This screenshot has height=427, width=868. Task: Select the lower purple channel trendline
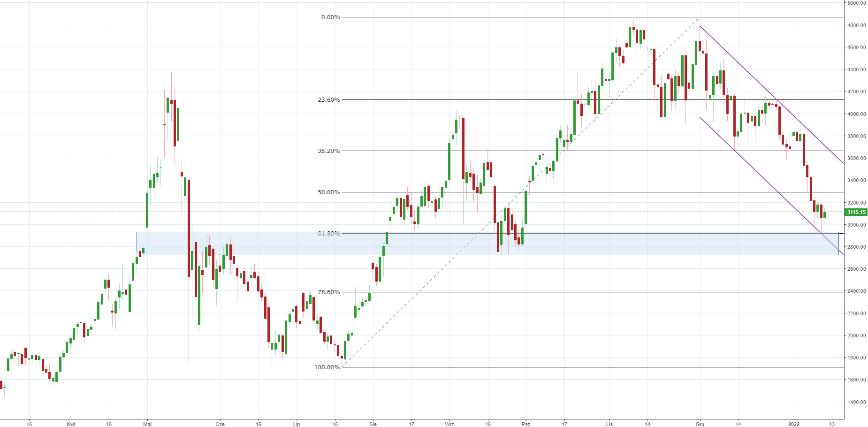pos(772,186)
